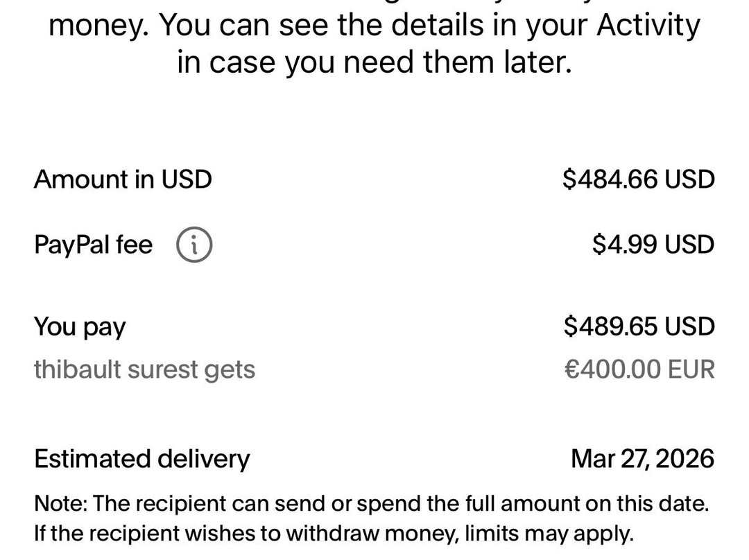Tap the 'Note:' prefix text
The image size is (749, 560).
point(60,504)
